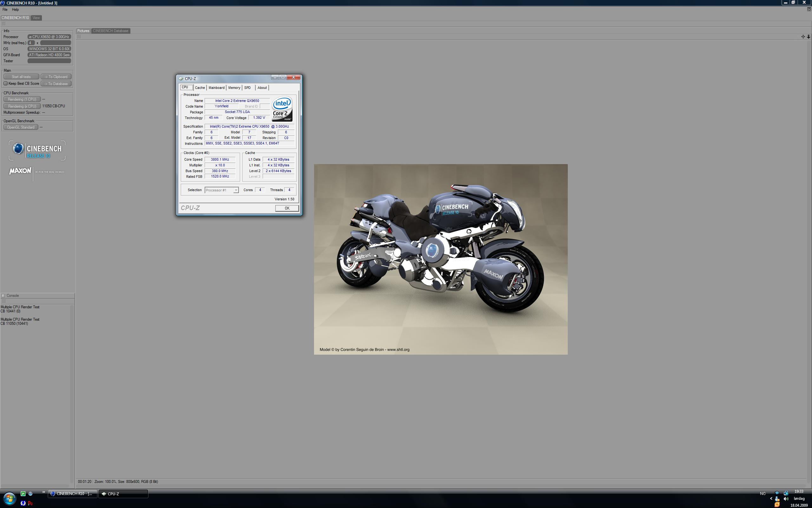Open the red DC quick launch icon
812x508 pixels.
pos(30,503)
